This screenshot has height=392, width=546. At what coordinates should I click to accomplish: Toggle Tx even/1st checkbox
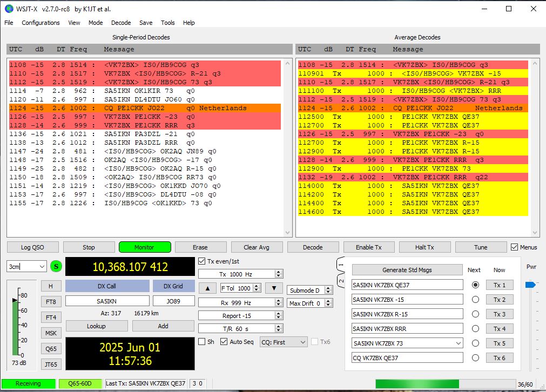click(x=201, y=261)
